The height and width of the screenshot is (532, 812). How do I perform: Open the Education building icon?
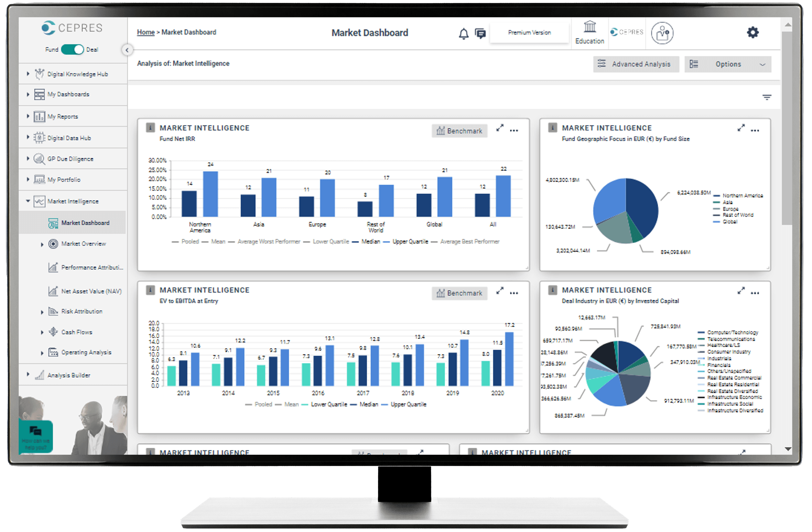pos(590,27)
